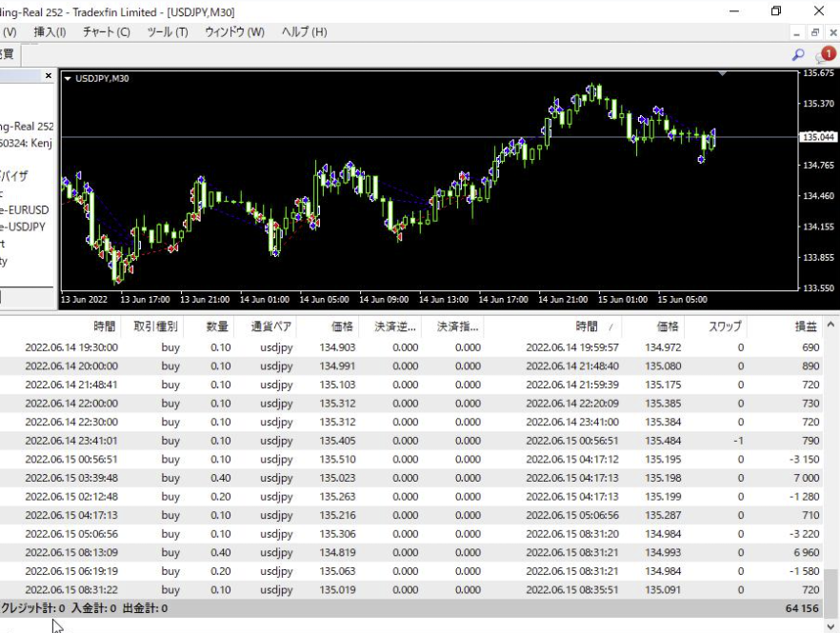
Task: Select the trade closed 2022.06.15 08:35:51
Action: [x=411, y=589]
